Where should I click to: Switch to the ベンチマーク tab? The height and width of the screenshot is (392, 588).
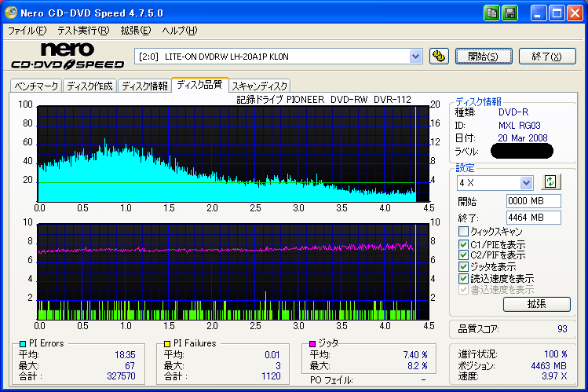click(x=36, y=86)
